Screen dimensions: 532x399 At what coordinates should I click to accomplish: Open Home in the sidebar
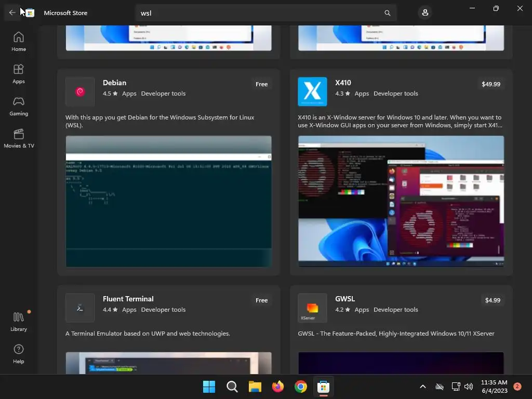pos(19,42)
